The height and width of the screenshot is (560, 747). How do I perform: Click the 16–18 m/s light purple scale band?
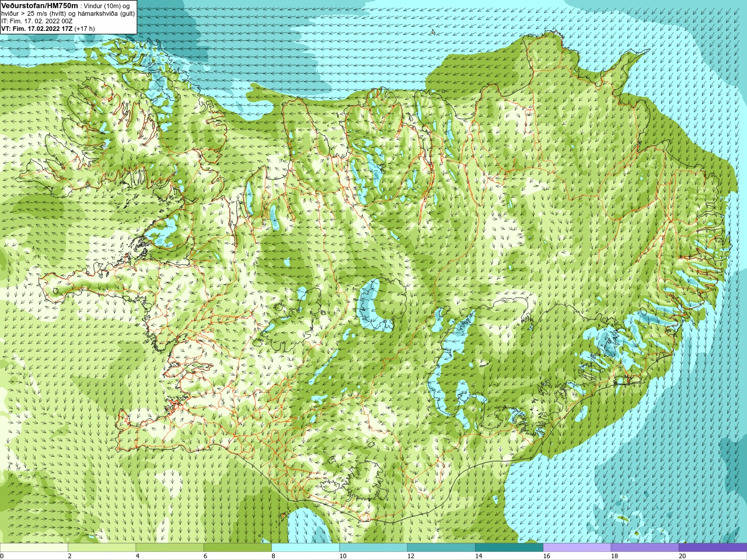click(577, 548)
